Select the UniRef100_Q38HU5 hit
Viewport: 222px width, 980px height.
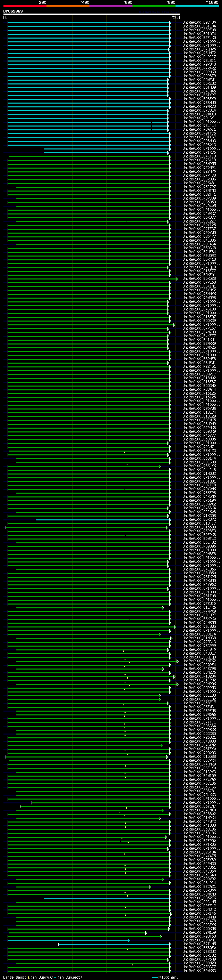tap(199, 103)
